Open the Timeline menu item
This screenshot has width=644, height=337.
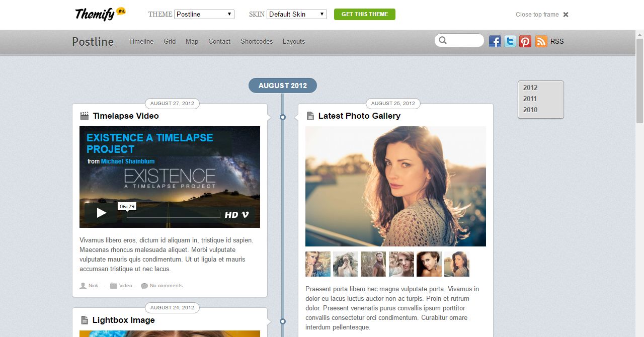click(x=141, y=41)
